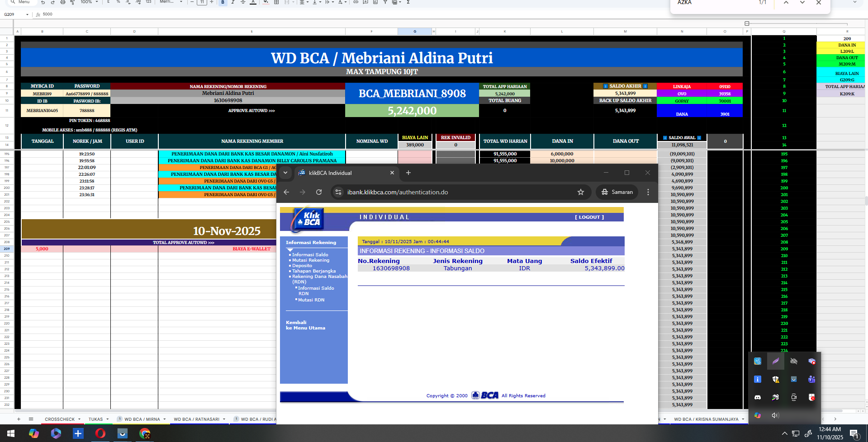Undo the last action in the spreadsheet toolbar

tap(43, 2)
